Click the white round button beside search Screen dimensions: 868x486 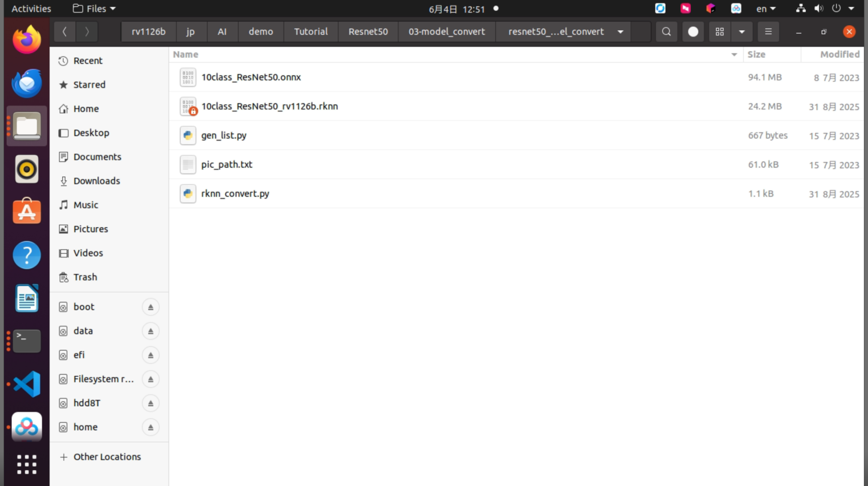click(693, 32)
